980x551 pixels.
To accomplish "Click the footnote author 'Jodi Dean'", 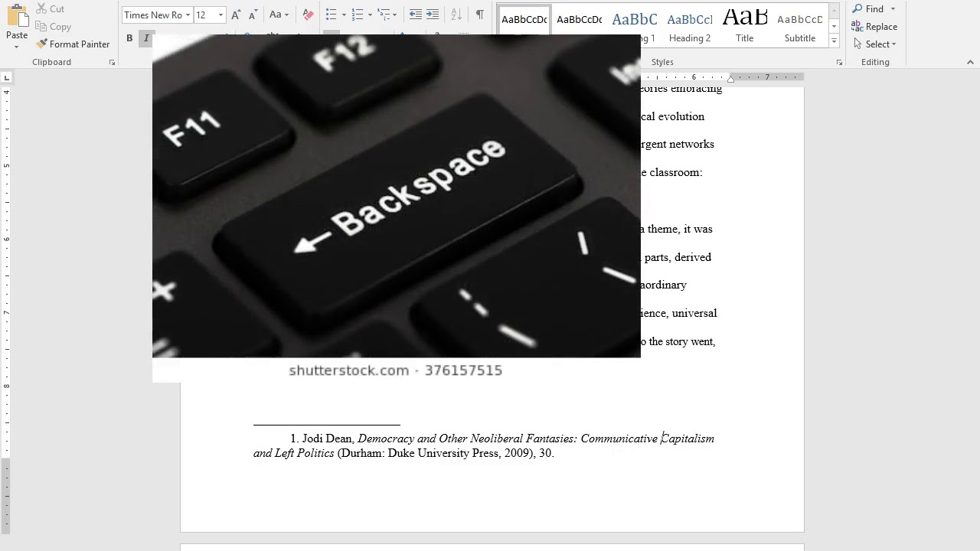I will [327, 439].
